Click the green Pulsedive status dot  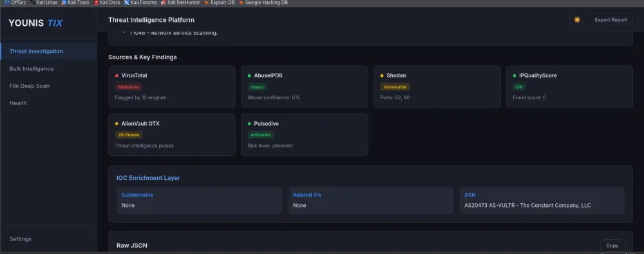point(249,124)
